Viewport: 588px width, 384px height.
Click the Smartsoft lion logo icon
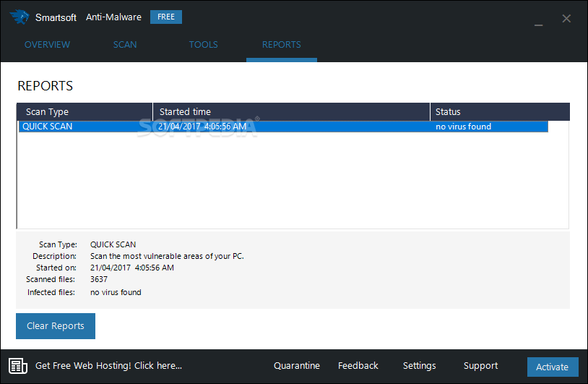tap(20, 17)
